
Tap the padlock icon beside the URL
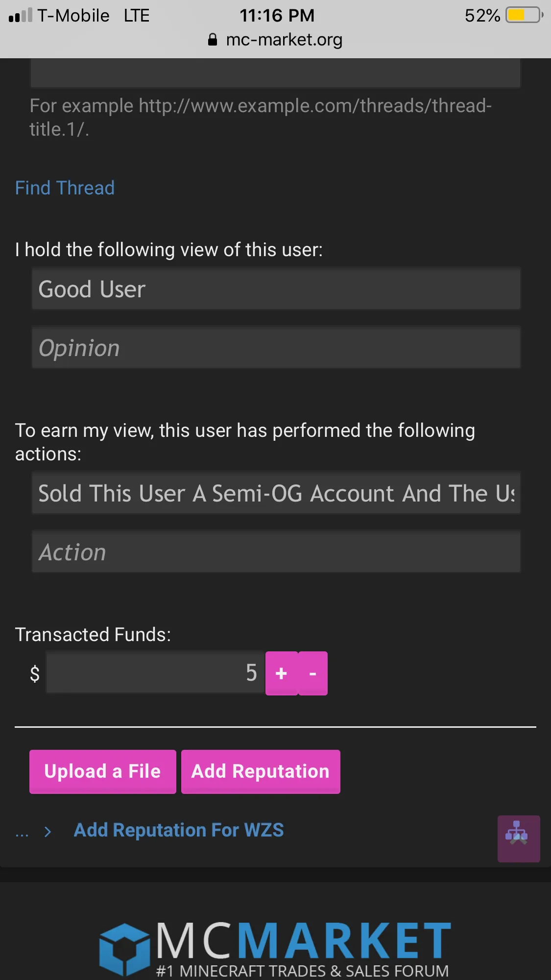point(213,40)
